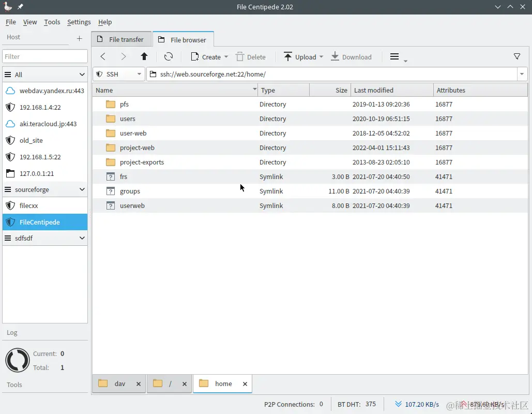Image resolution: width=532 pixels, height=414 pixels.
Task: Open the SSH protocol dropdown
Action: click(x=119, y=74)
